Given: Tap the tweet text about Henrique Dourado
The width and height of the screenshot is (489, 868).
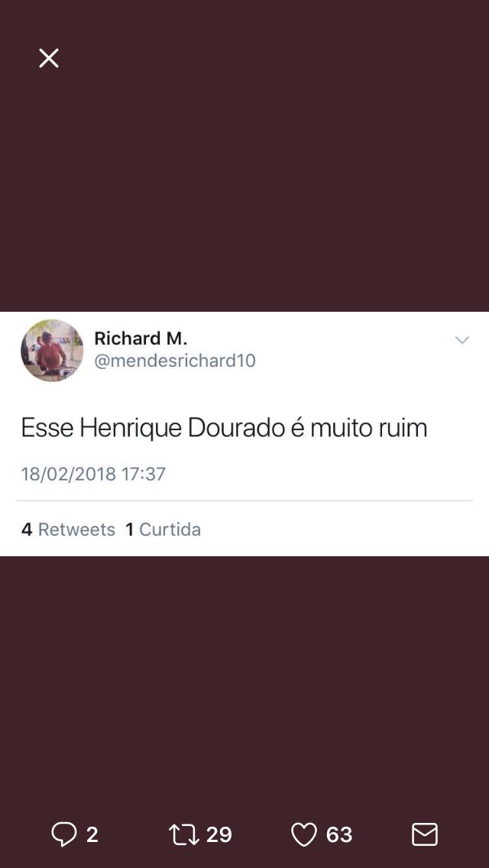Looking at the screenshot, I should [x=225, y=429].
